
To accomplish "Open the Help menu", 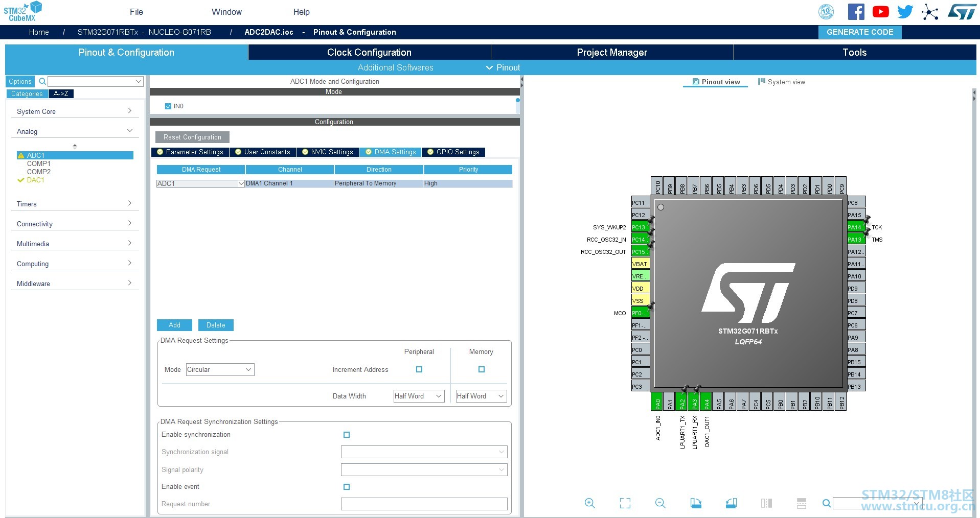I will [301, 12].
